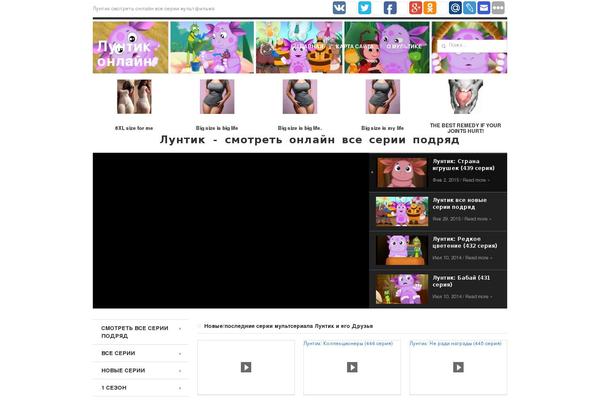Click the magnifier icon in the search box
Image resolution: width=600 pixels, height=400 pixels.
click(443, 46)
